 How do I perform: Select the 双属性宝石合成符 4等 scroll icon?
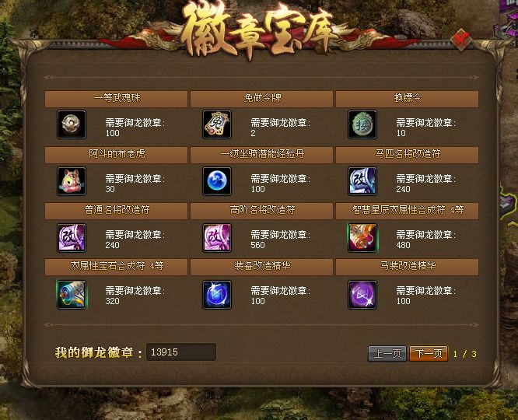[x=72, y=295]
